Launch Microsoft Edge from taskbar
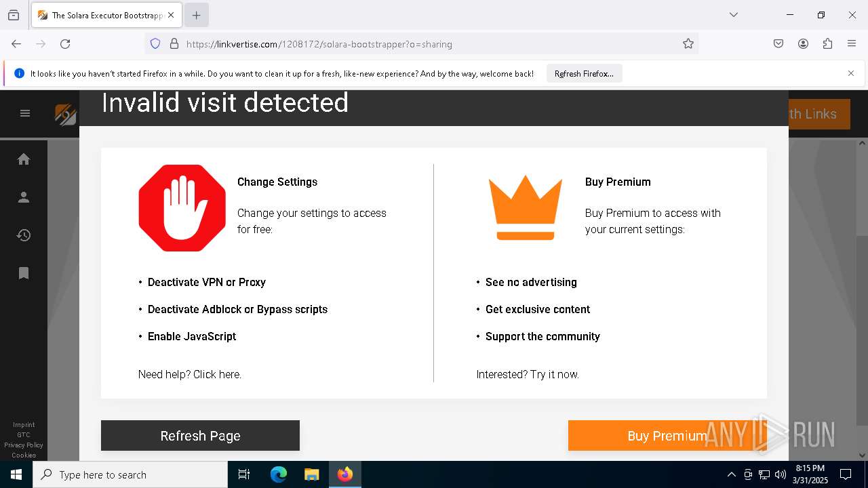Viewport: 868px width, 488px height. coord(279,474)
